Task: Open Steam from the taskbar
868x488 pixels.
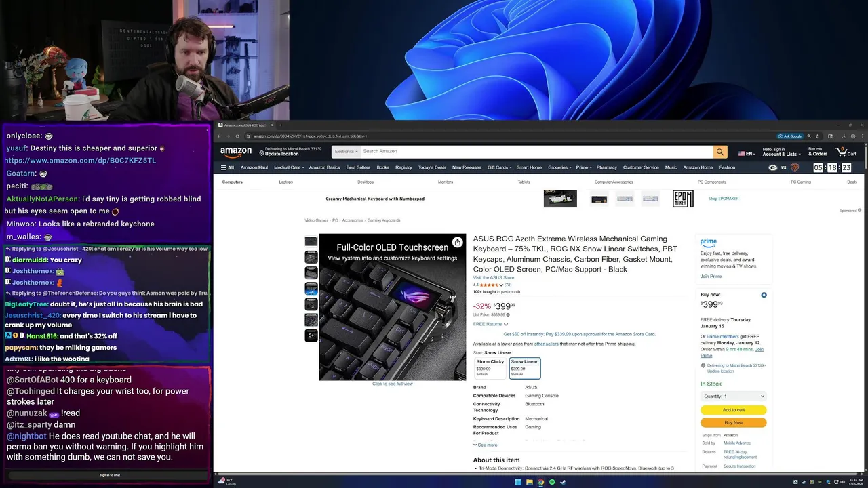Action: [x=562, y=482]
